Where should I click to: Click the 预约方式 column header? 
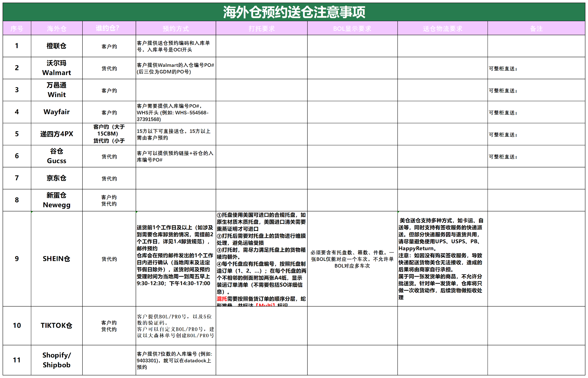click(x=175, y=28)
